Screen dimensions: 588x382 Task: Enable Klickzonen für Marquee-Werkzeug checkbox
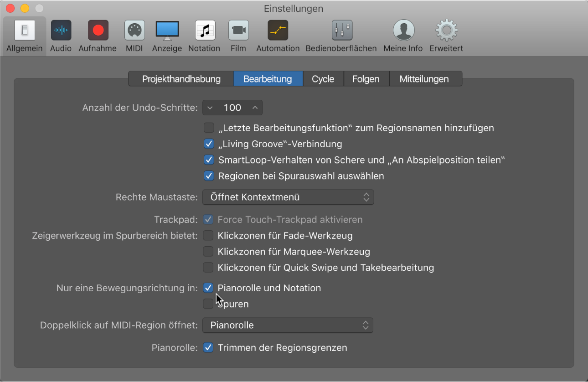point(208,252)
